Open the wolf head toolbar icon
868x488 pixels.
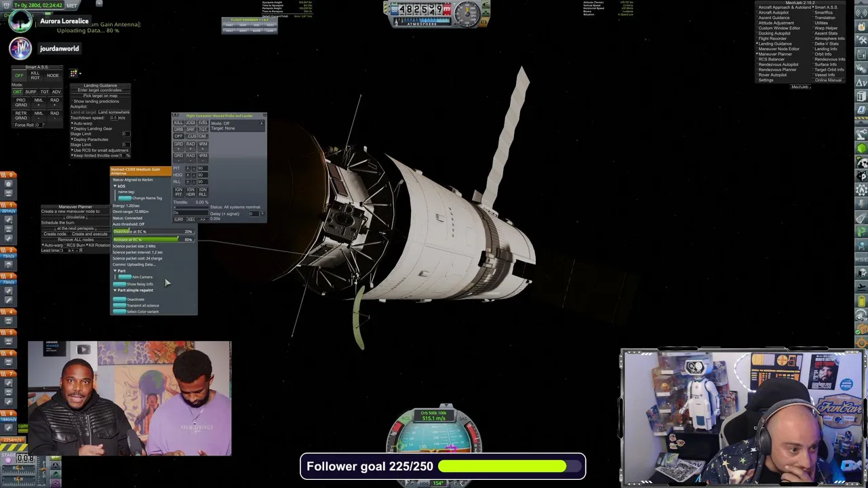(861, 176)
